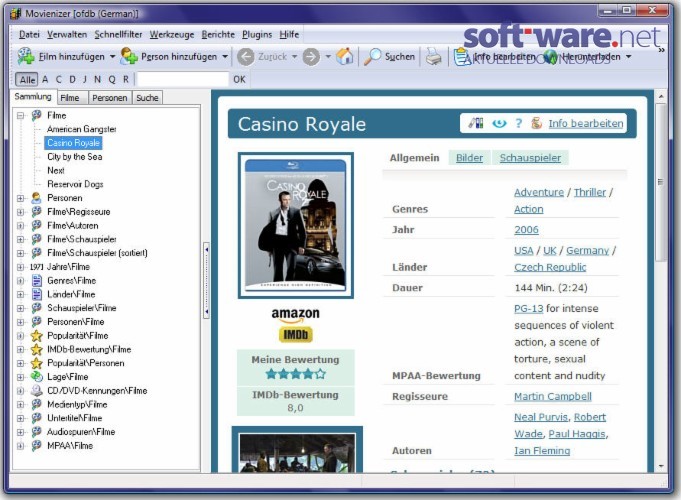Expand the Jahre\Filme tree node

tap(20, 267)
